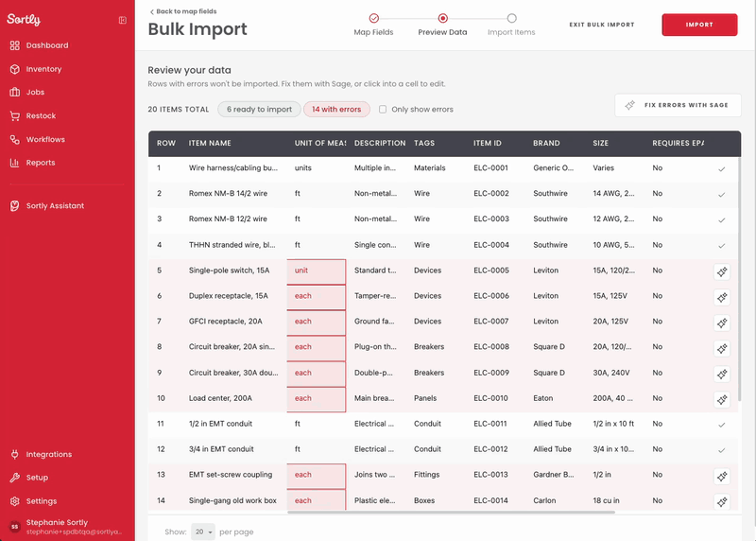Filter by 14 with errors pill
The width and height of the screenshot is (756, 541).
[x=336, y=109]
